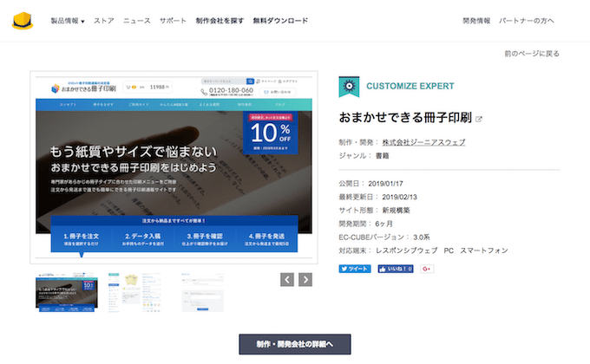The height and width of the screenshot is (364, 590).
Task: Click the 書籍 genre value
Action: (x=382, y=156)
